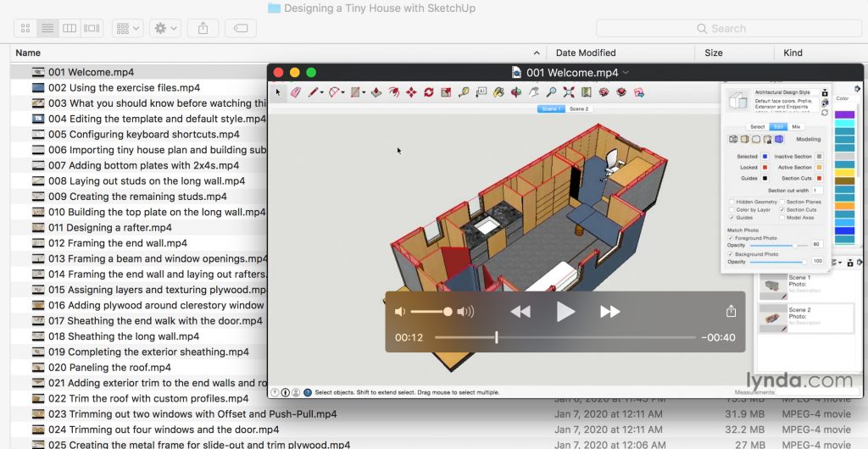The height and width of the screenshot is (449, 868).
Task: Select the Rotate tool
Action: point(428,92)
